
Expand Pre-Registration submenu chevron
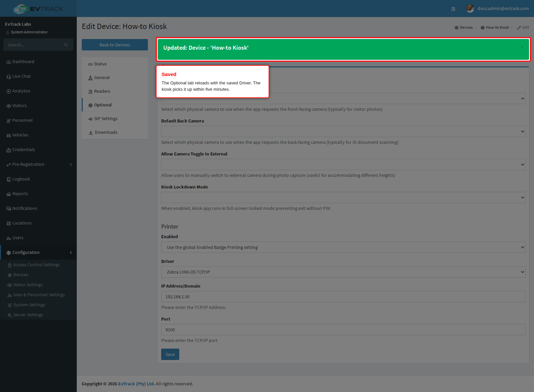(71, 164)
